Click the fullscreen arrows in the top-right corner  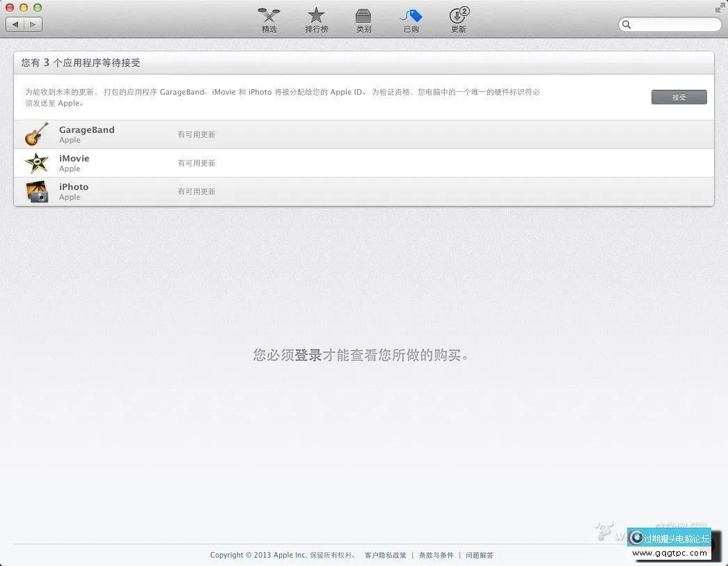[720, 8]
